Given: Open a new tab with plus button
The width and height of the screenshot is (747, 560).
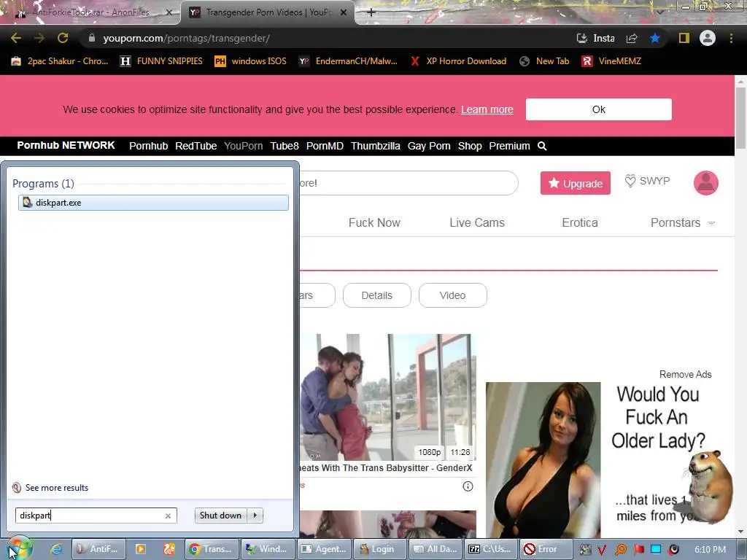Looking at the screenshot, I should click(x=371, y=12).
